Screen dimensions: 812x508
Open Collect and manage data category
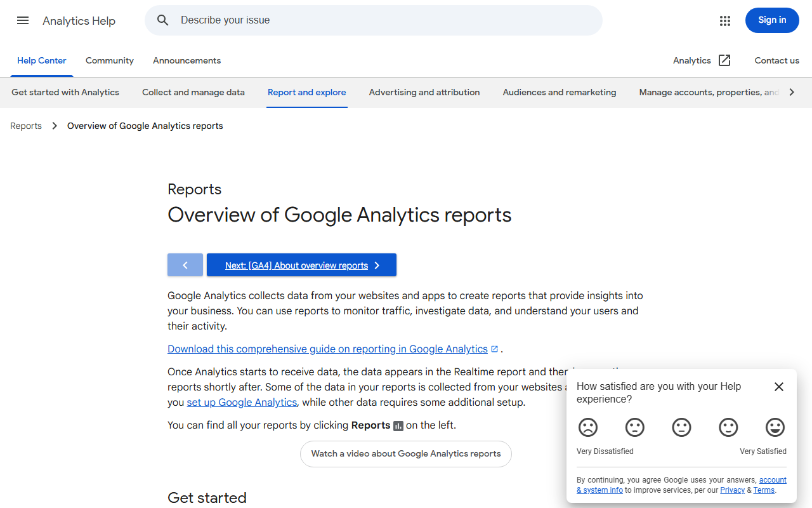pos(193,92)
